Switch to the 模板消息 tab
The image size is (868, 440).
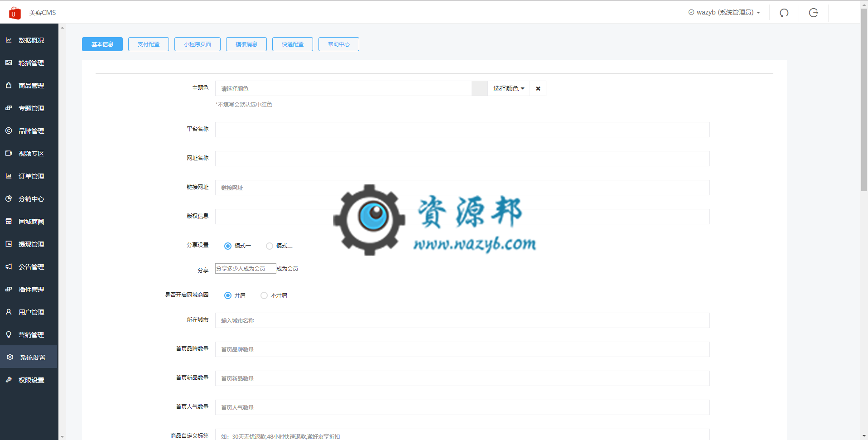[246, 44]
